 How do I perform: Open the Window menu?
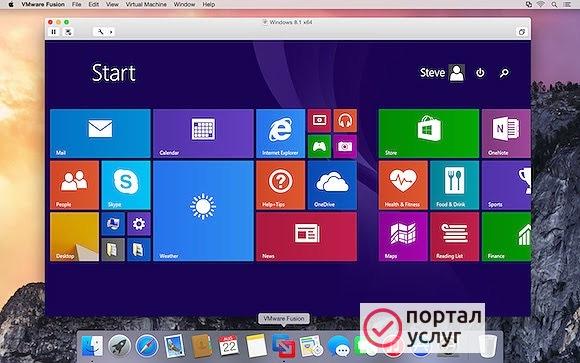click(184, 4)
